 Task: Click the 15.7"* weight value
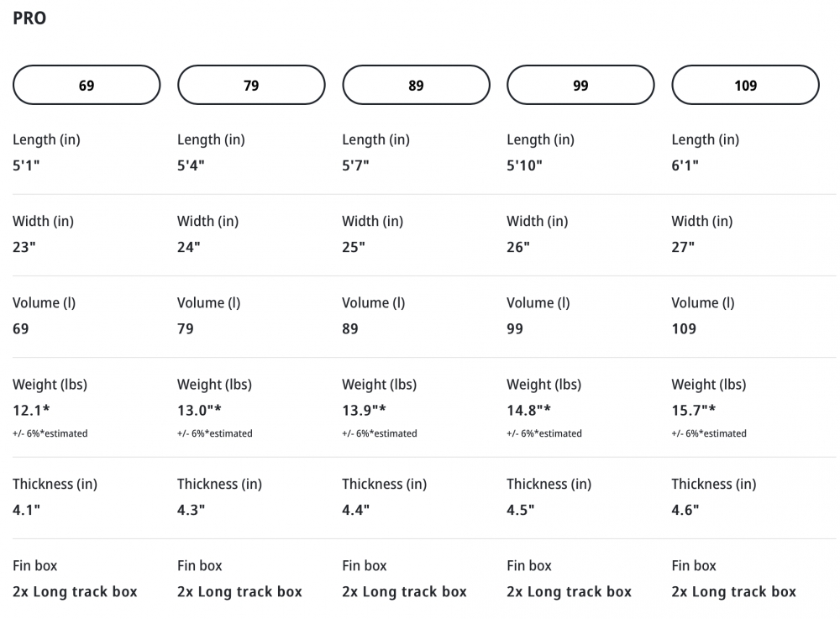[693, 410]
